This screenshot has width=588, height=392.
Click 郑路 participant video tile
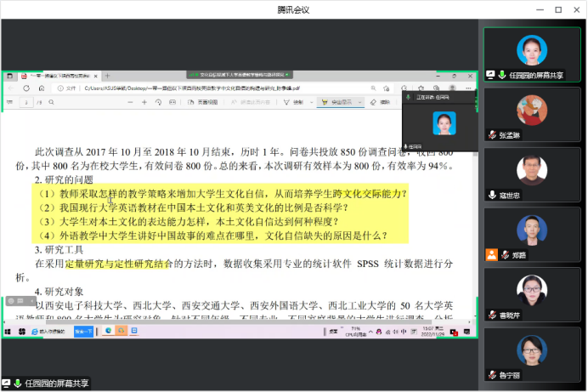pos(531,236)
